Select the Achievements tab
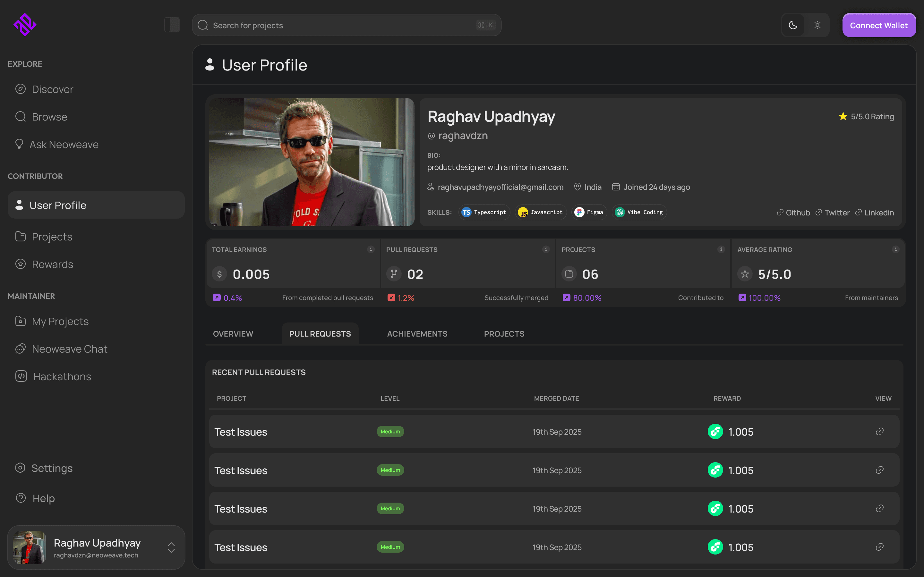The image size is (924, 577). pos(417,334)
